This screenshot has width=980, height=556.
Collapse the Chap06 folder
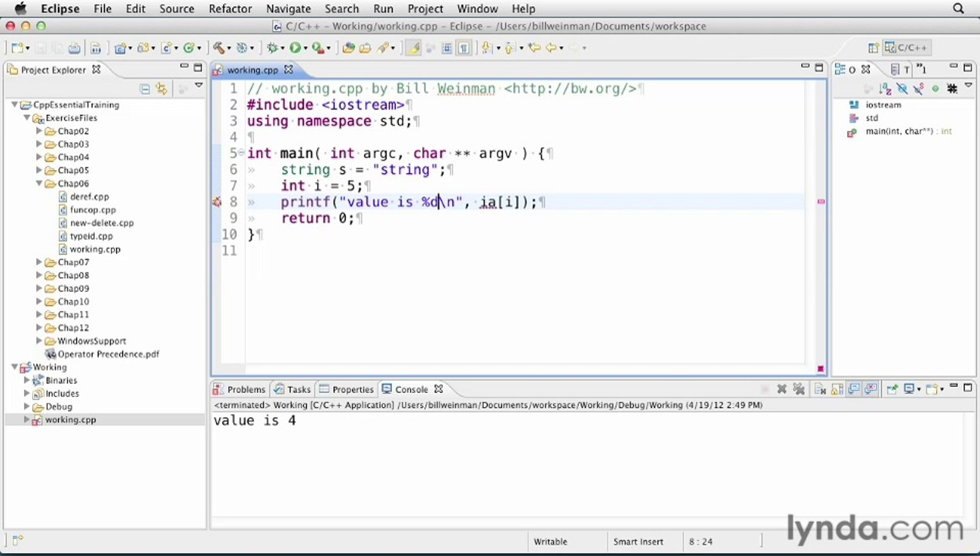click(x=39, y=184)
